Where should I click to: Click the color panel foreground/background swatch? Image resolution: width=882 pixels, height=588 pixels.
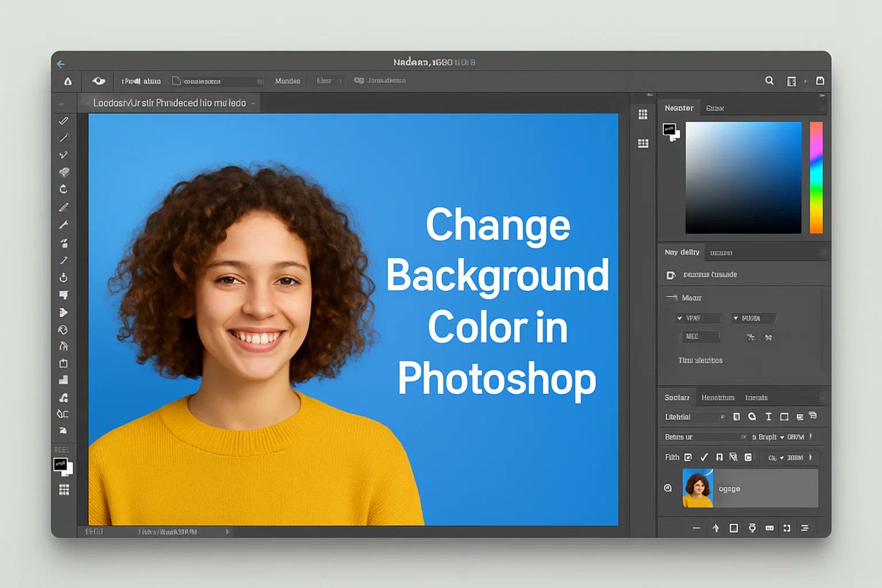click(x=672, y=131)
